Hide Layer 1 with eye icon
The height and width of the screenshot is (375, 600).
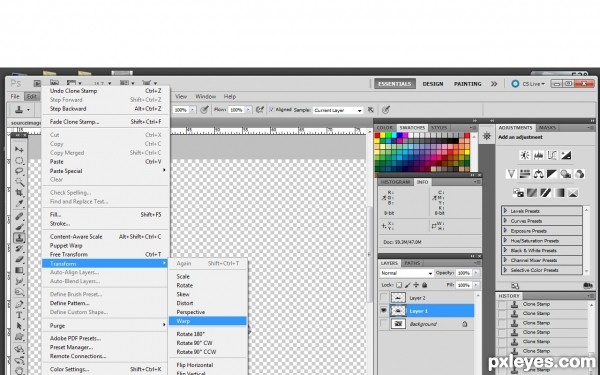(384, 311)
